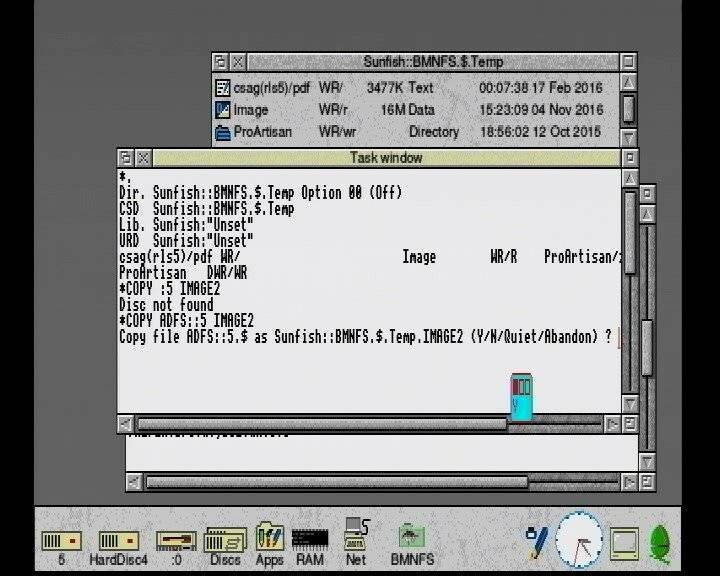The width and height of the screenshot is (720, 576).
Task: Open the floppy drive :0 icon
Action: click(175, 540)
